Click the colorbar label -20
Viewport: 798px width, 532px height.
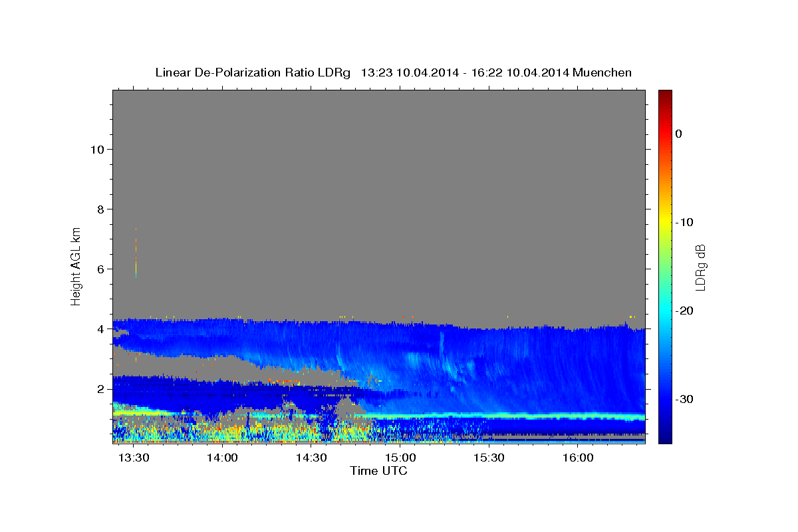point(684,311)
